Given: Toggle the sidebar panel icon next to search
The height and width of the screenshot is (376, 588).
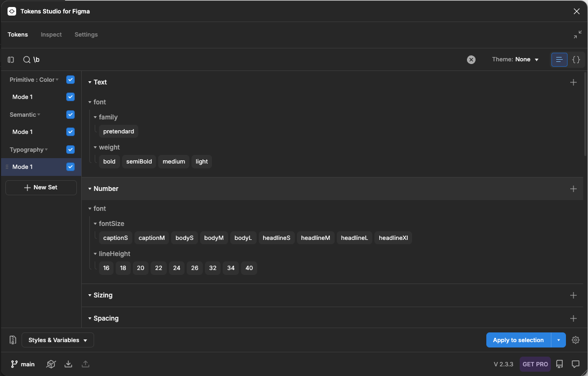Looking at the screenshot, I should pos(11,60).
